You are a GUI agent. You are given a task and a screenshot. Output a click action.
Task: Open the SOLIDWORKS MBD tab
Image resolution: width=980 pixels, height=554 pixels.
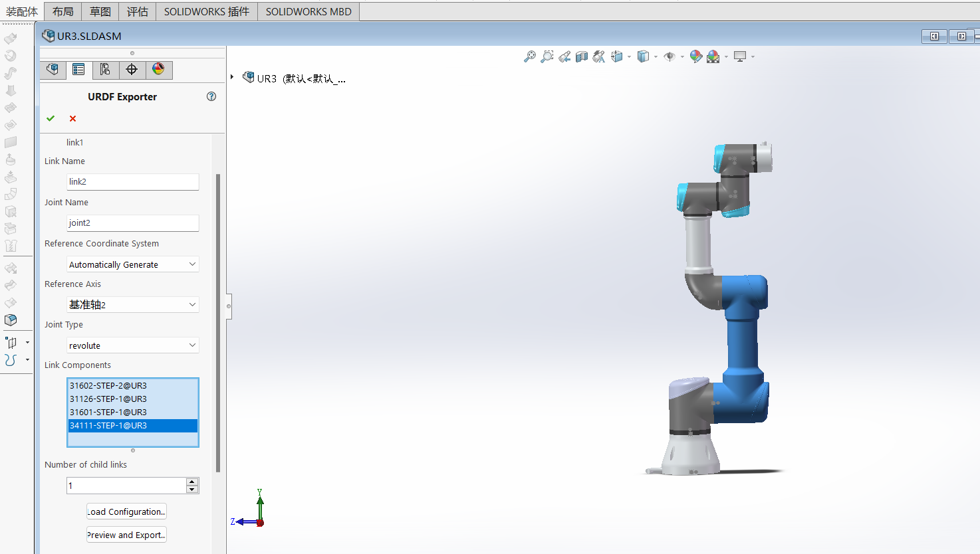click(308, 11)
